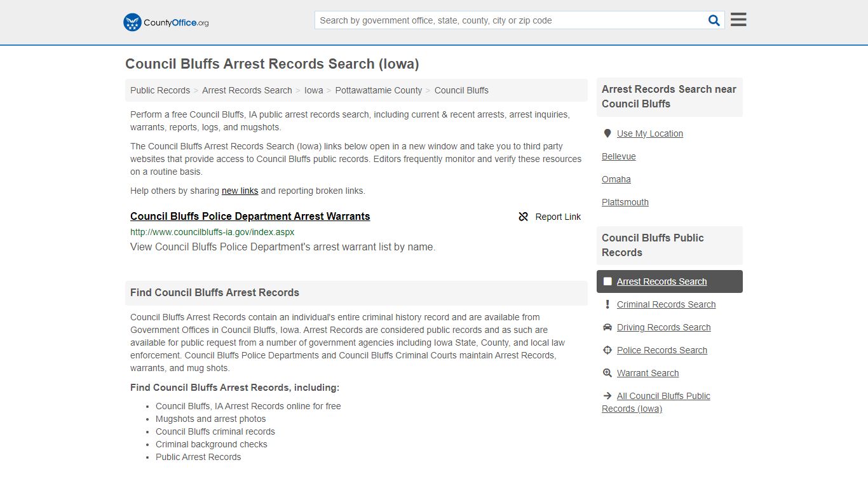This screenshot has width=868, height=488.
Task: Click bullet 'Council Bluffs criminal records'
Action: click(x=215, y=431)
